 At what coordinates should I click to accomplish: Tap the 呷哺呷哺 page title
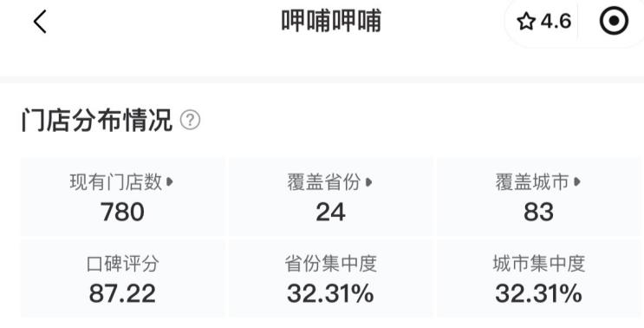click(331, 21)
